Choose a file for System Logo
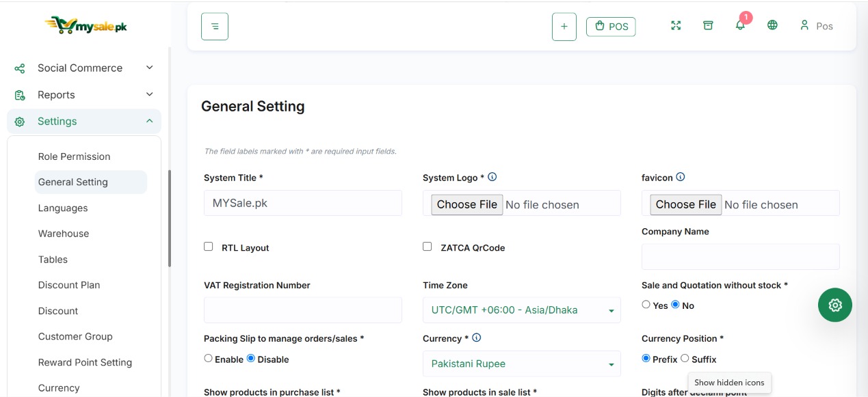 click(467, 204)
